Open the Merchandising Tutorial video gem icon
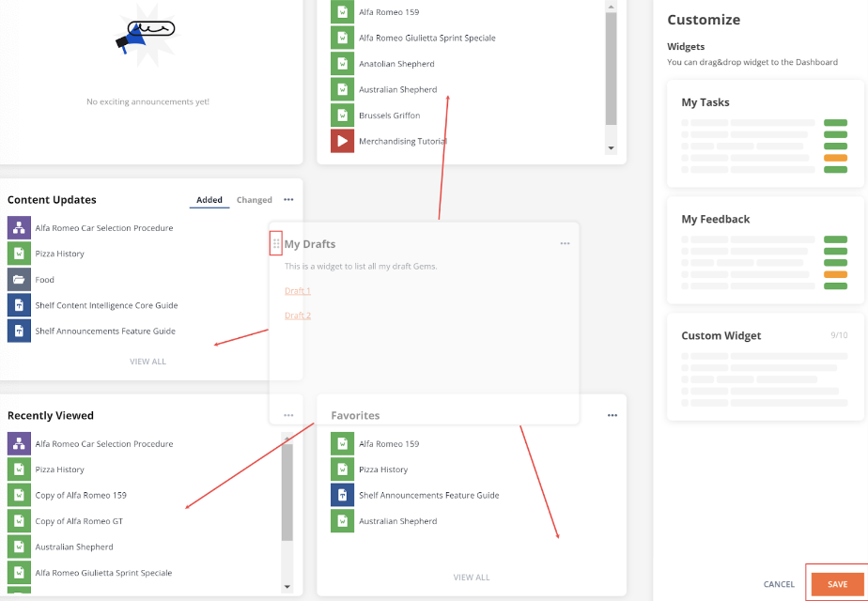 [341, 141]
